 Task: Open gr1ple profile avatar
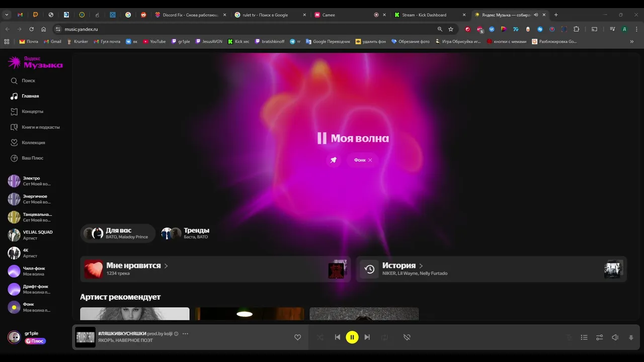(14, 337)
